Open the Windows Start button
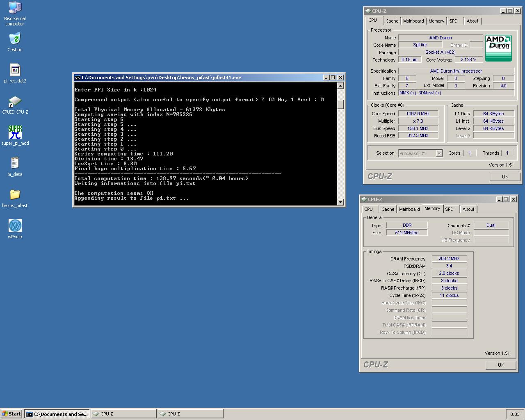525x420 pixels. click(11, 414)
